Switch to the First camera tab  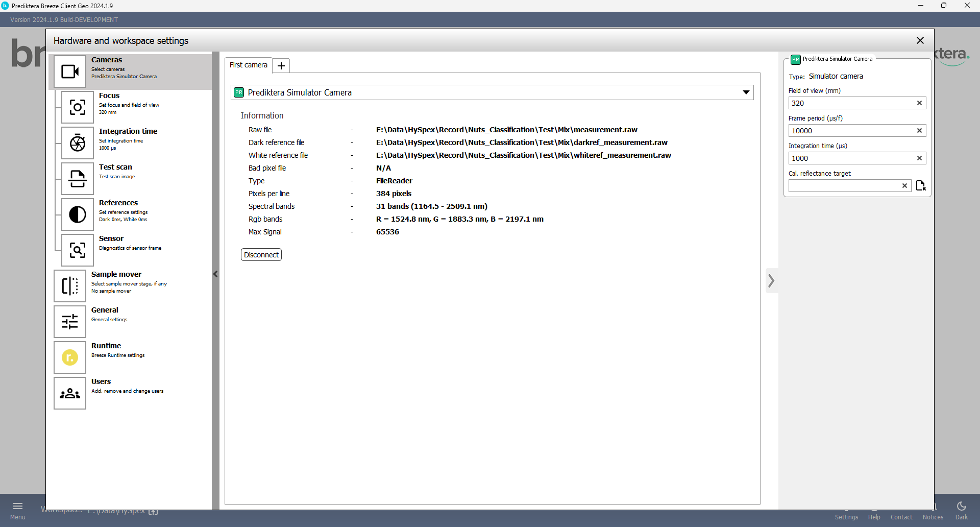coord(249,65)
